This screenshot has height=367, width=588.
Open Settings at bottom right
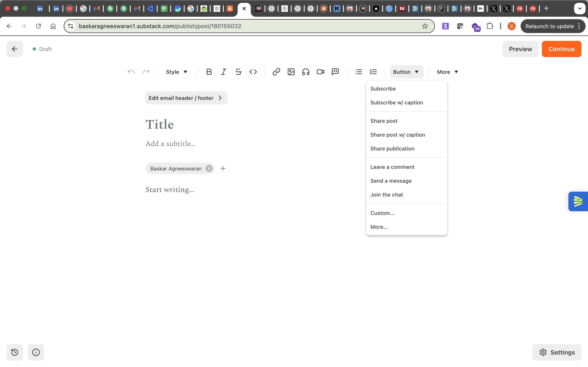pyautogui.click(x=557, y=352)
